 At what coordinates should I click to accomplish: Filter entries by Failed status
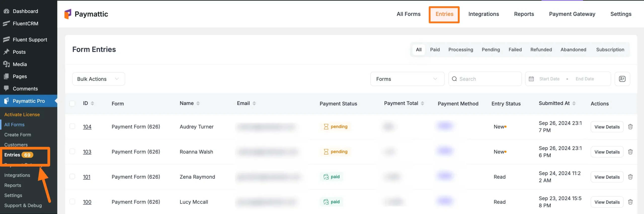pyautogui.click(x=515, y=50)
